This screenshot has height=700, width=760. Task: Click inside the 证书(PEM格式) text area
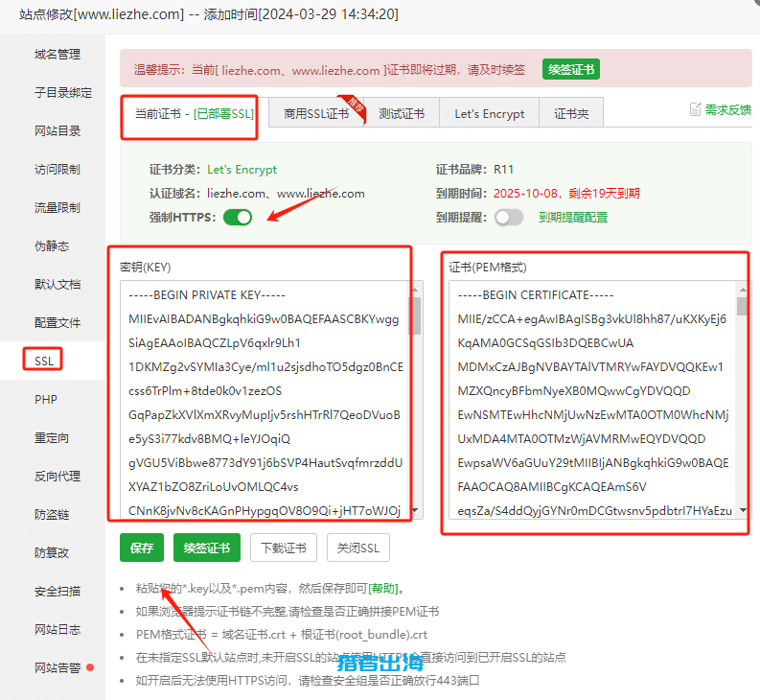(x=592, y=400)
